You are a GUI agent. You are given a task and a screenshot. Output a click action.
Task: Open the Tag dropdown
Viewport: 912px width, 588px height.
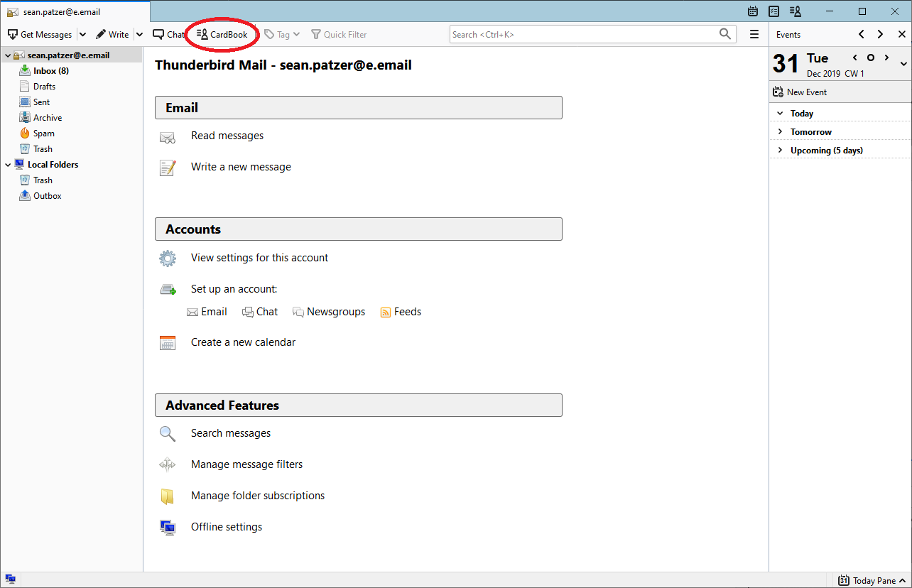click(x=282, y=34)
